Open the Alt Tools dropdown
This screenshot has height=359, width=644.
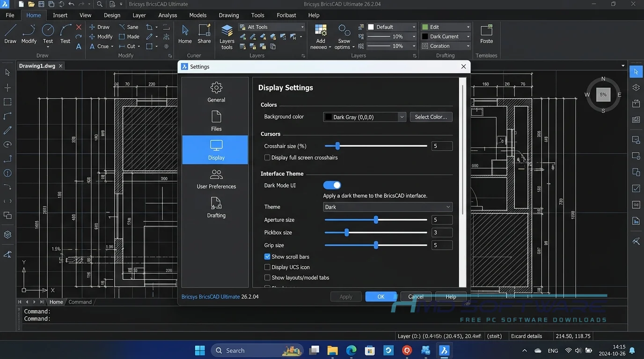click(271, 27)
